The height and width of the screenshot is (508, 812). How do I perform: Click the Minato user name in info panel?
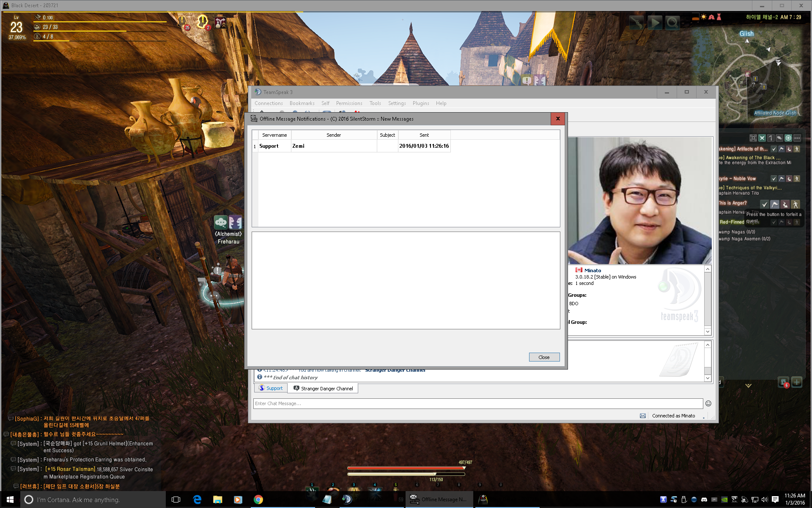pos(593,271)
